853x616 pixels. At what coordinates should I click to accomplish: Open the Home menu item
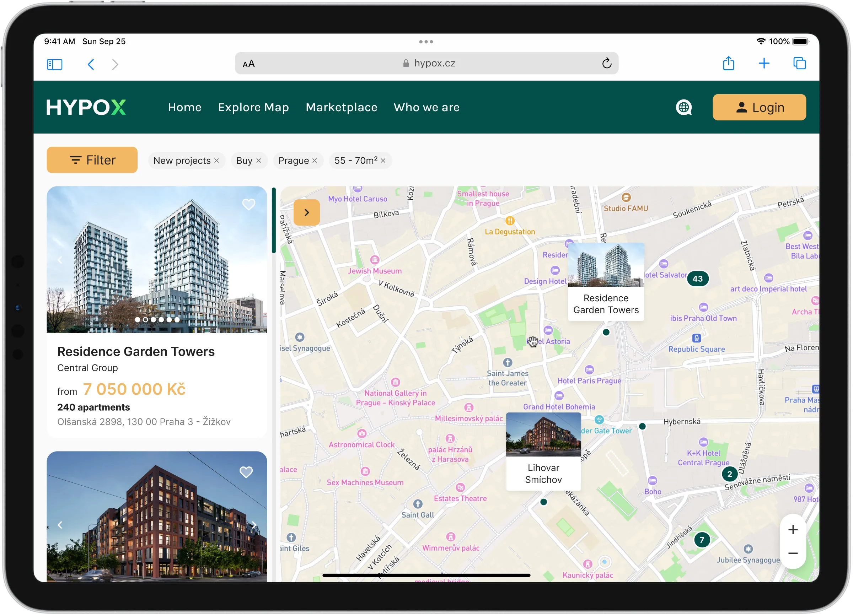[185, 108]
